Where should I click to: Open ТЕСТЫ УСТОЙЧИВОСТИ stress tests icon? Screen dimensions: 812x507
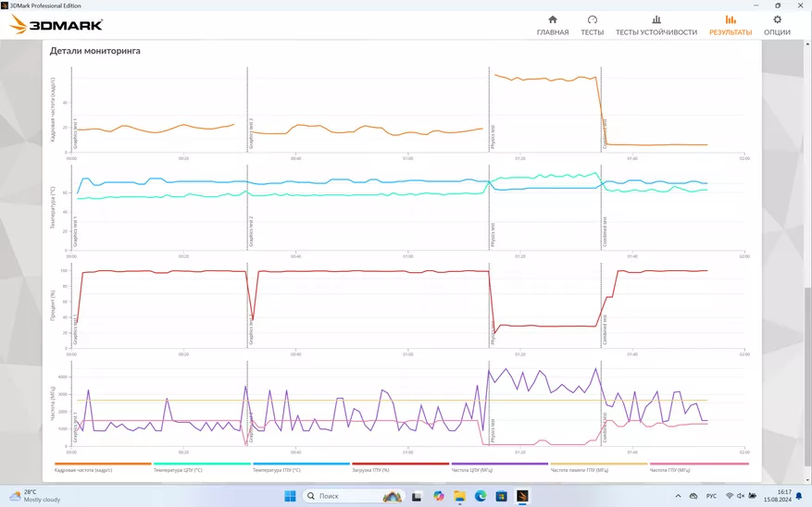coord(656,19)
